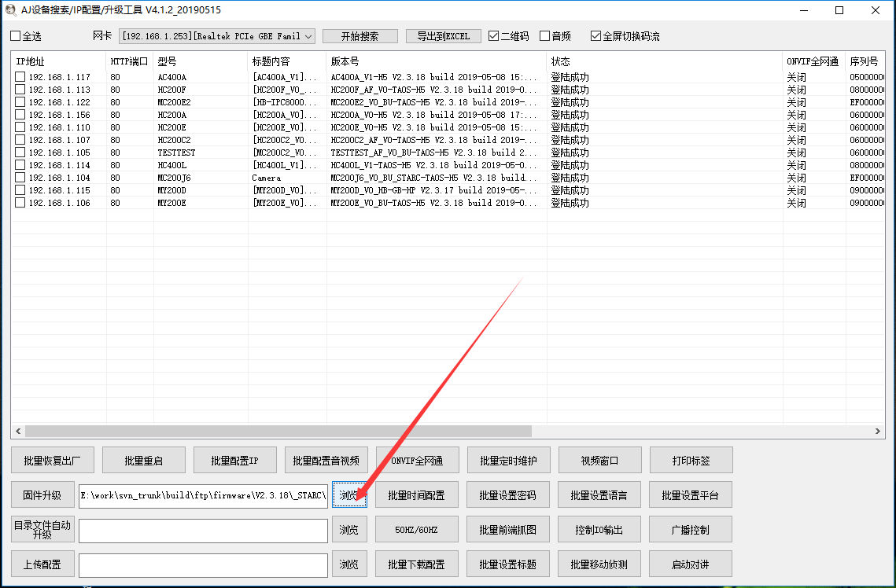Check device 192.168.1.117 in the list
896x588 pixels.
pos(20,77)
